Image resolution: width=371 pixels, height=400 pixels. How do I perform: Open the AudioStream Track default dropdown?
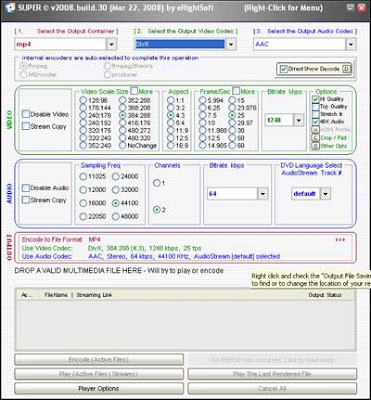point(326,194)
